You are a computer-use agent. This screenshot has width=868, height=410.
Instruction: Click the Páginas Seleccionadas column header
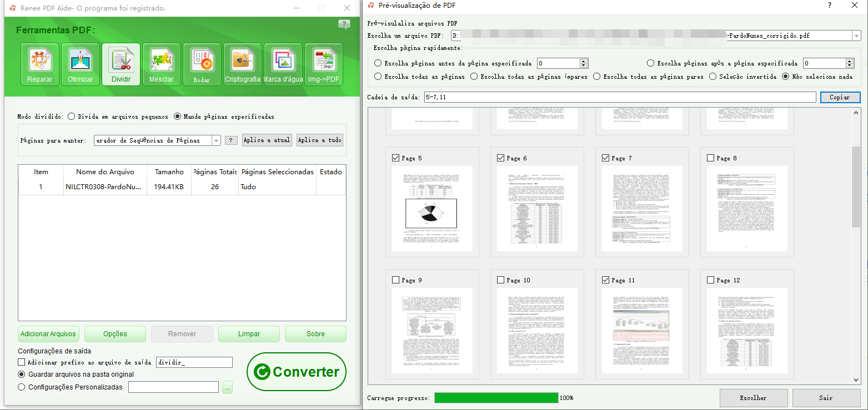pyautogui.click(x=278, y=172)
